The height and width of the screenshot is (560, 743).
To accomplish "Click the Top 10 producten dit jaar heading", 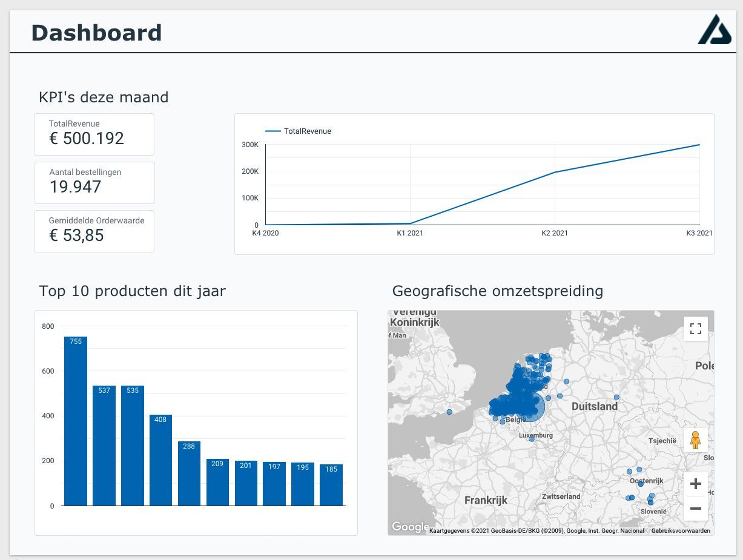I will (132, 291).
